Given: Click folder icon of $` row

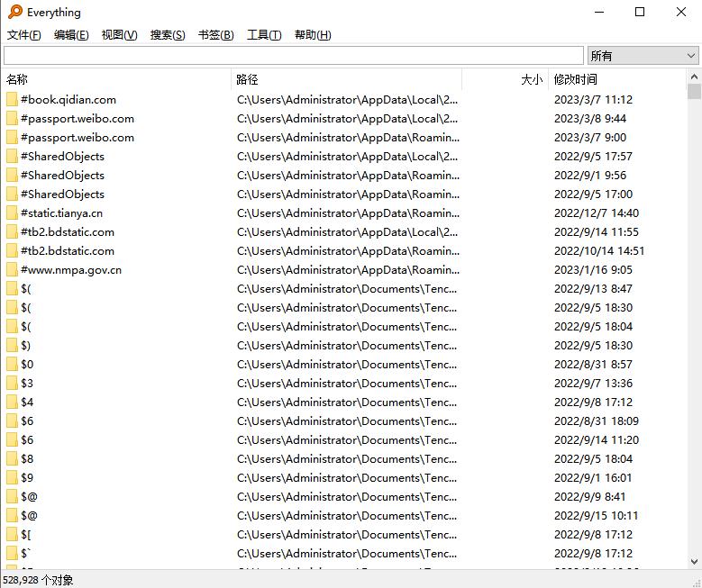Looking at the screenshot, I should click(x=12, y=554).
